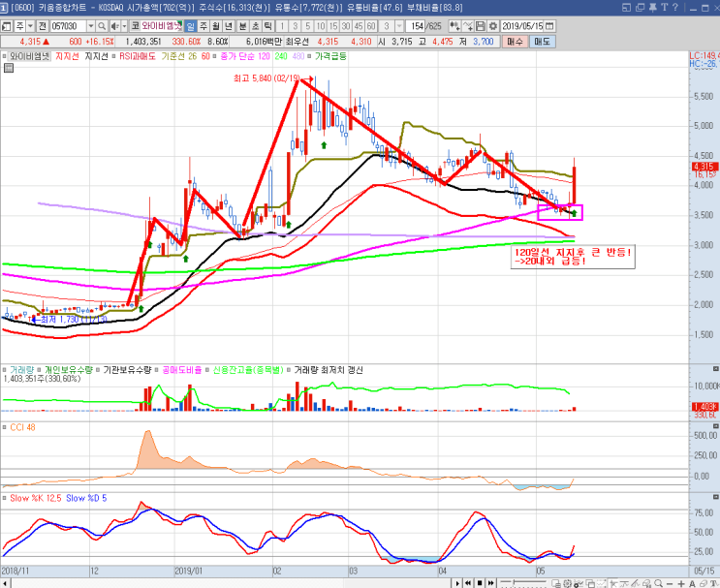Screen dimensions: 720x588
Task: Click the candle count field showing 154
Action: (x=416, y=26)
